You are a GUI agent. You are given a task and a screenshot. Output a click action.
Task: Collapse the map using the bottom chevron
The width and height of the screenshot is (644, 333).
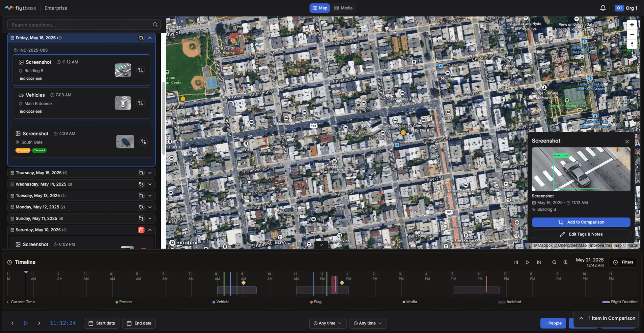click(x=321, y=245)
